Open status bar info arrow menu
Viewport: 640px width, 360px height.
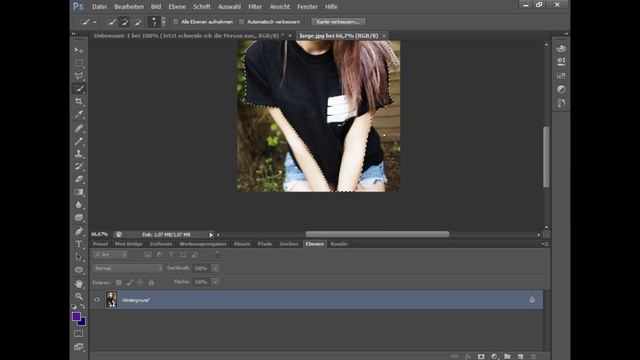[211, 235]
